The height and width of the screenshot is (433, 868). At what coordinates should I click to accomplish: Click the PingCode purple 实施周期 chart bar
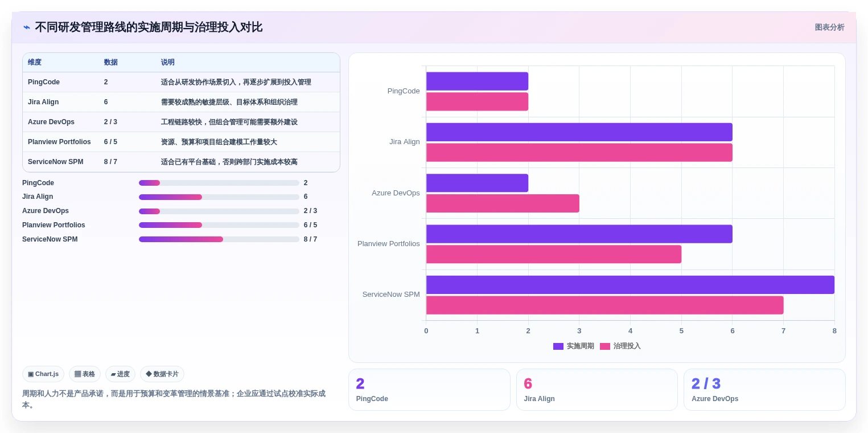tap(477, 81)
